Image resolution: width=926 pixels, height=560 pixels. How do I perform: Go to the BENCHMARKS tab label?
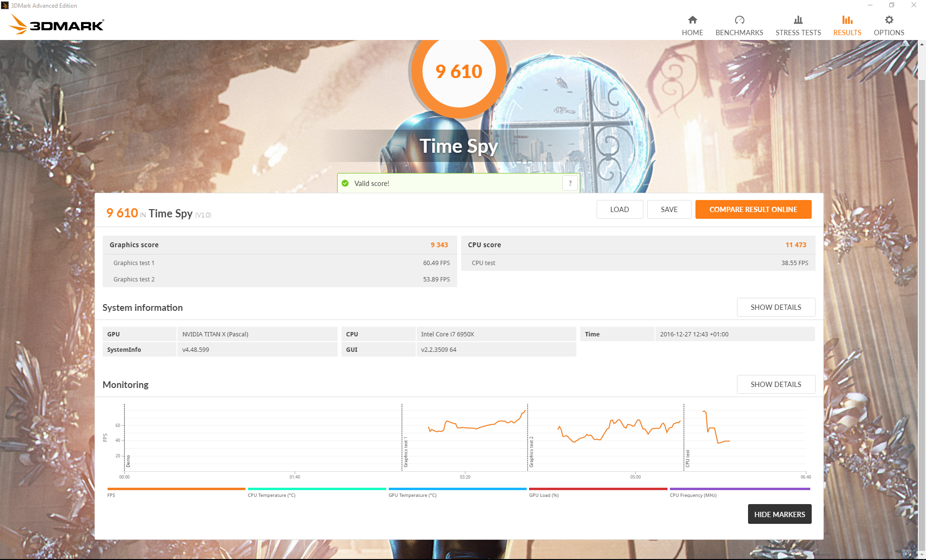coord(739,33)
